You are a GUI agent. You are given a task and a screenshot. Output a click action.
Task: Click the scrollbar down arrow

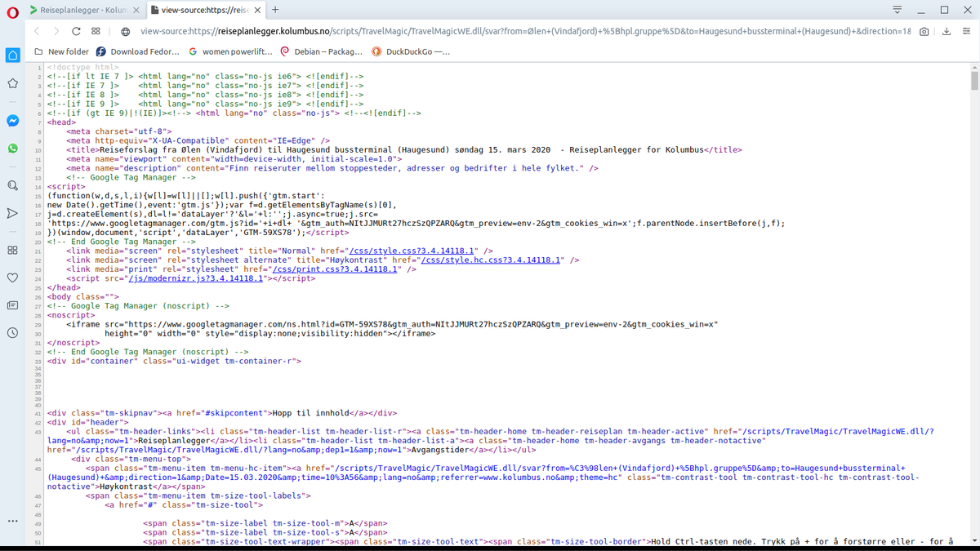974,541
